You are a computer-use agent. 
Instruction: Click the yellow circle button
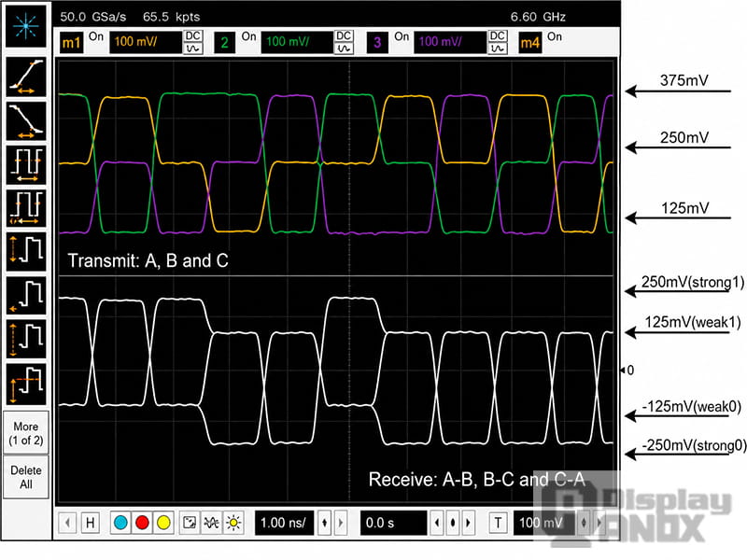coord(163,523)
